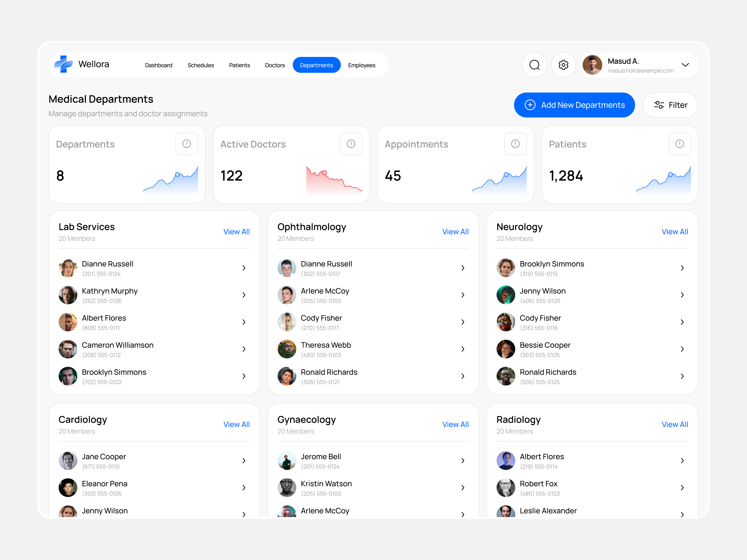Click Theresa Webb's avatar
The width and height of the screenshot is (747, 560).
(x=287, y=349)
